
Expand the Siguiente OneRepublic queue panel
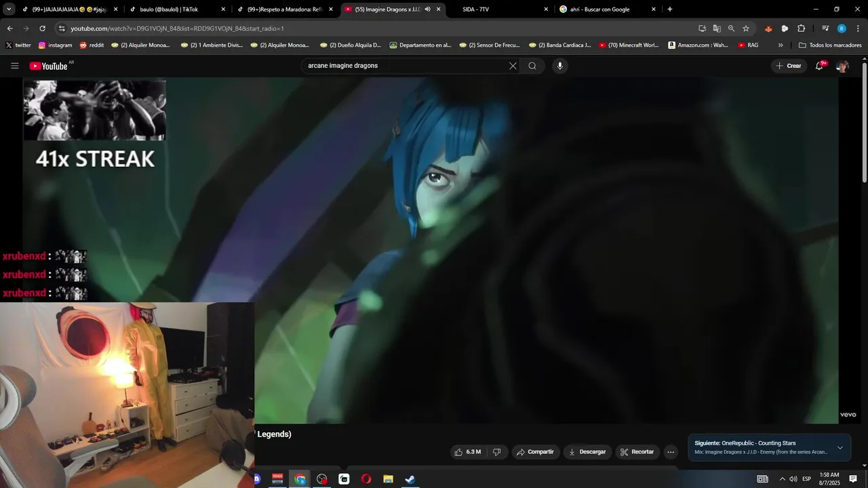point(840,447)
